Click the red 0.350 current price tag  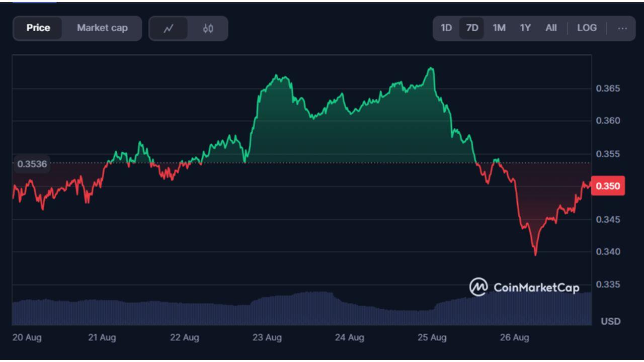click(x=608, y=186)
